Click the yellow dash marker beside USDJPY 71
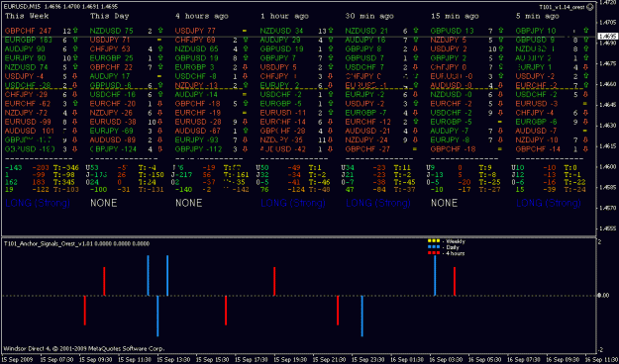Viewport: 619px width, 364px height. click(x=159, y=40)
